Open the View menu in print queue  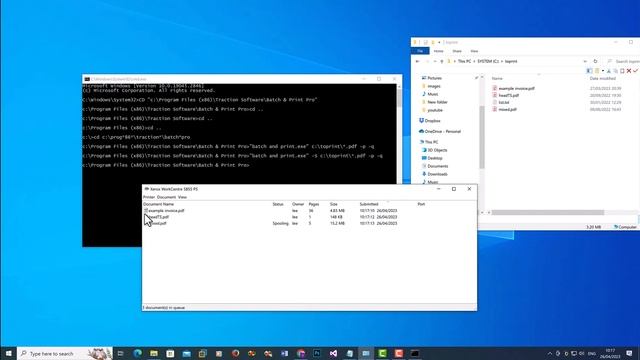182,197
